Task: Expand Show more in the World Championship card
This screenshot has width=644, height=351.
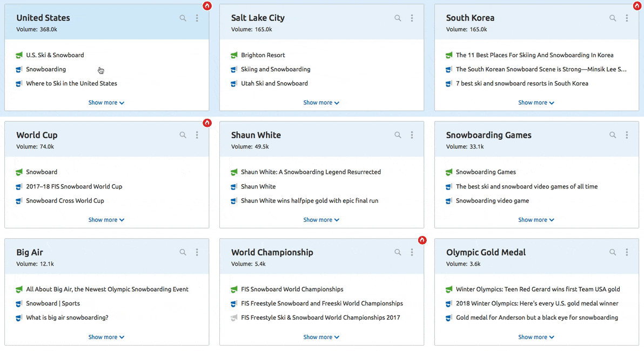Action: tap(321, 336)
